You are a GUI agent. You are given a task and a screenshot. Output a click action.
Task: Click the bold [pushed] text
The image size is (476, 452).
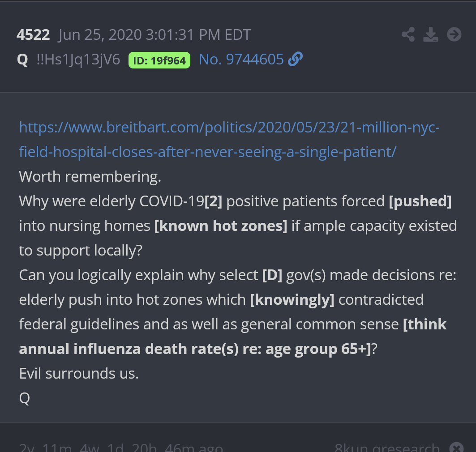click(x=420, y=201)
